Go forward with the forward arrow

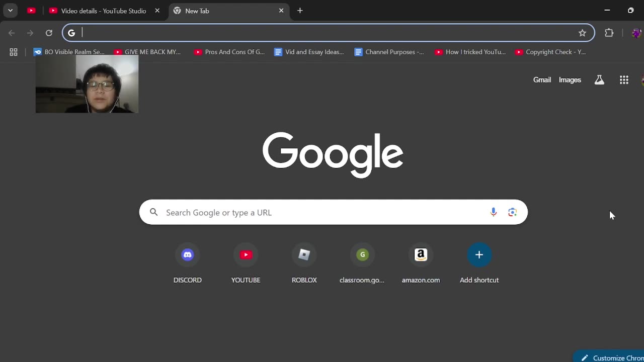click(x=30, y=33)
